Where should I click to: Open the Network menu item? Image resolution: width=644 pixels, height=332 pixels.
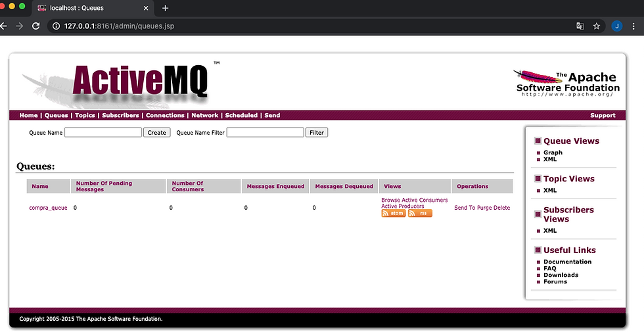coord(204,116)
